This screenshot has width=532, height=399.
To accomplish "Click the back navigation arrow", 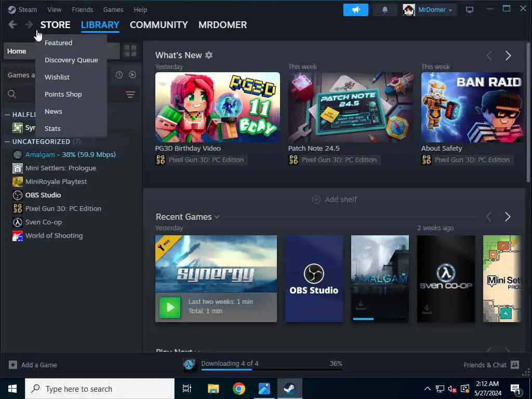I will click(12, 24).
